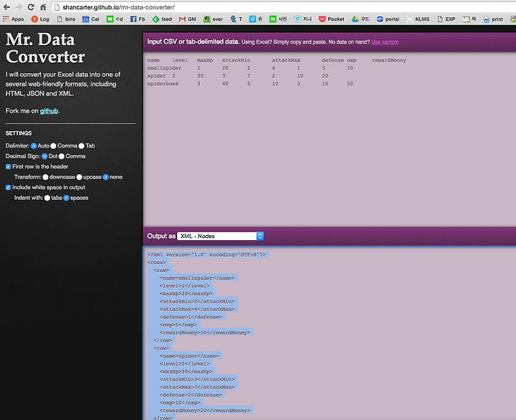Open the GM Gmail bookmark
Viewport: 516px width, 420px height.
click(x=188, y=19)
